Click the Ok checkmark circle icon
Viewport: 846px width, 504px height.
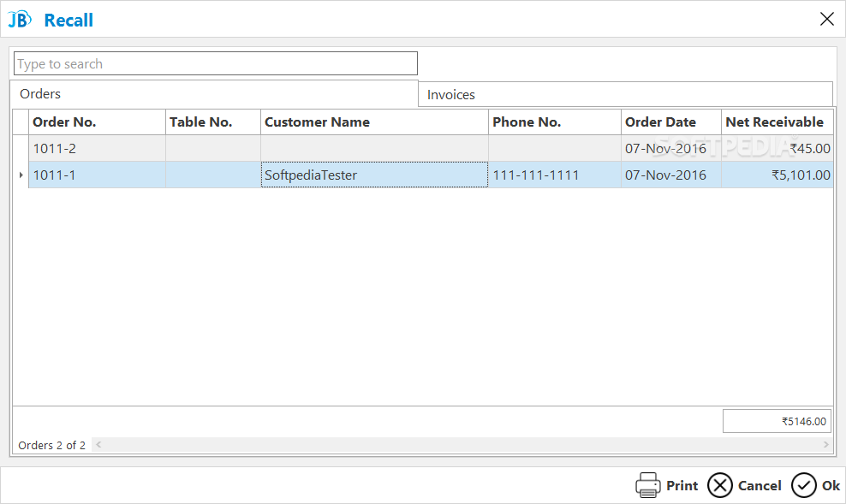pos(803,485)
